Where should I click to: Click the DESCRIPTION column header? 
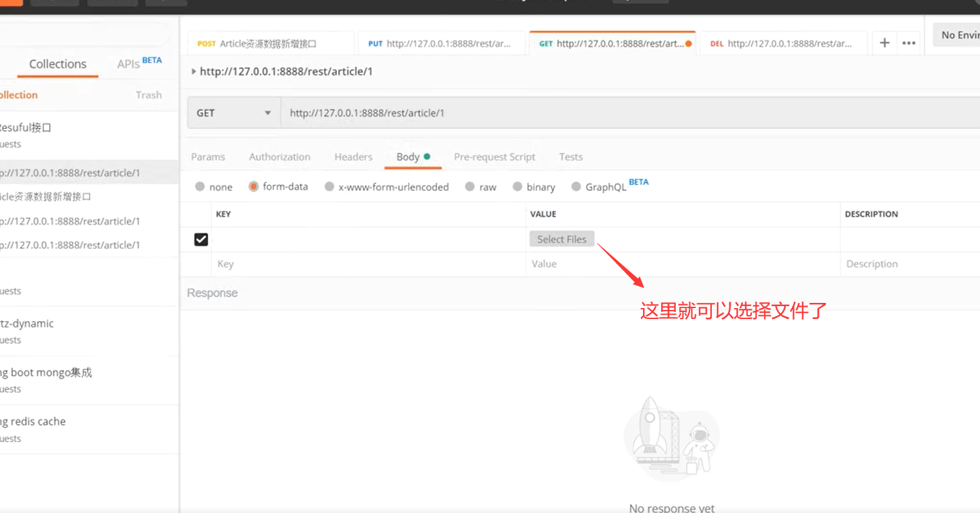pos(871,214)
